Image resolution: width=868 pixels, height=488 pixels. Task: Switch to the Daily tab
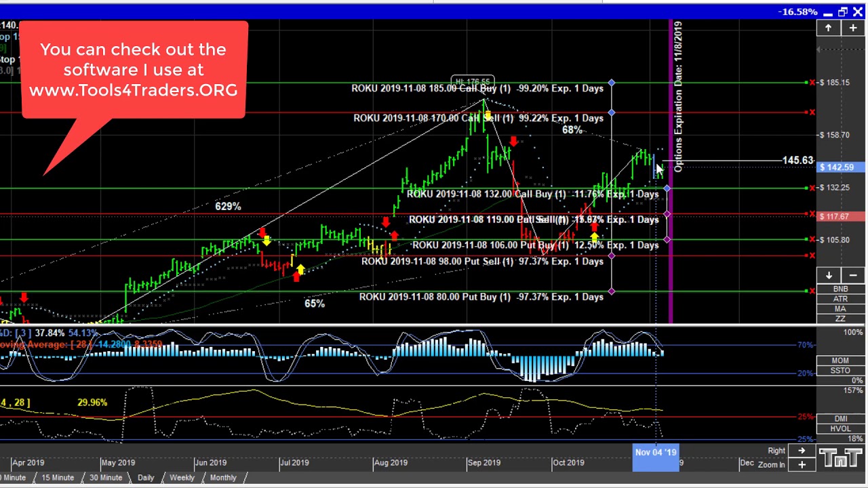click(x=146, y=478)
